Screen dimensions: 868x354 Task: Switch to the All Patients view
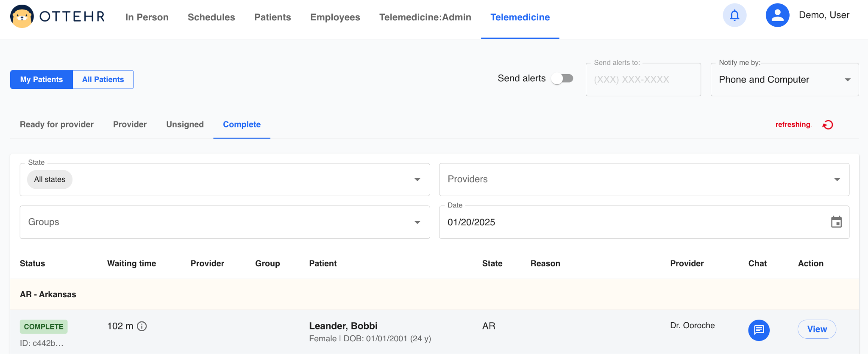coord(103,80)
